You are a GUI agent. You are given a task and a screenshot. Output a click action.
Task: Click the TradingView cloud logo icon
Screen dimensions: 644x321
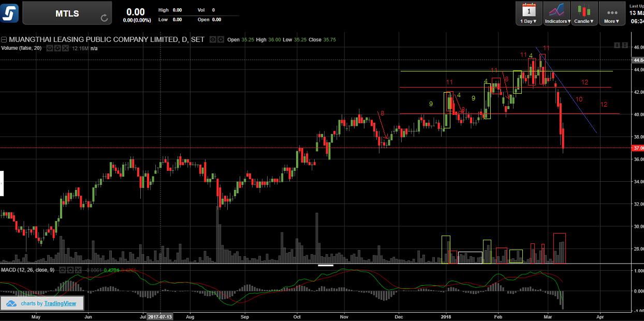tap(12, 303)
